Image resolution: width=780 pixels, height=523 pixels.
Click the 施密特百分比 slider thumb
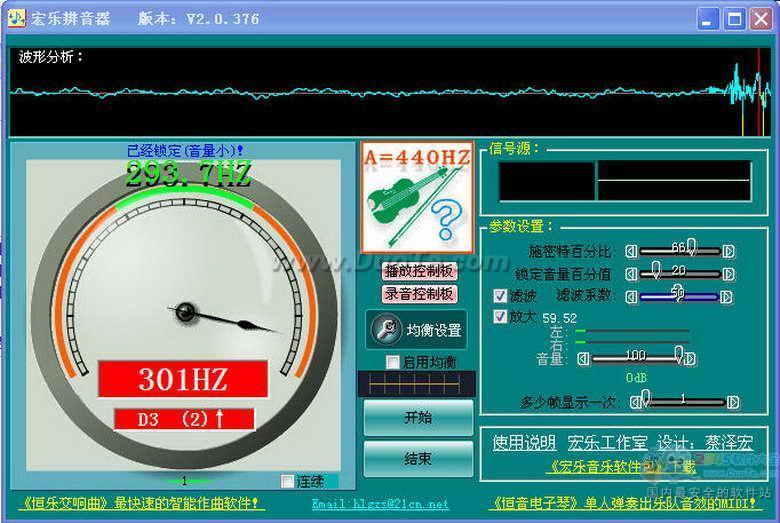click(691, 247)
